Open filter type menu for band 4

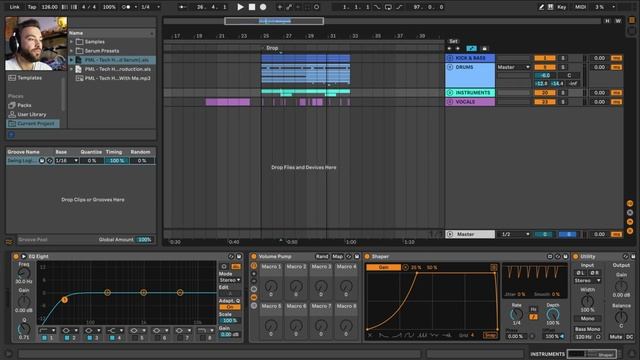[115, 330]
